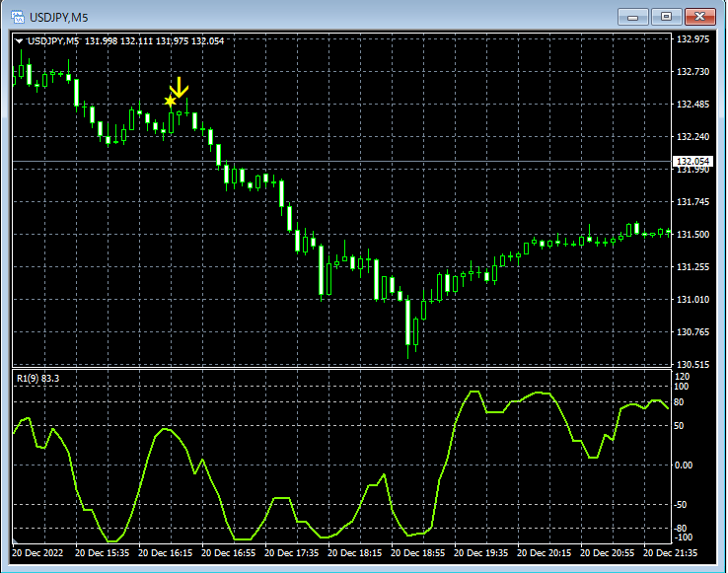Select the R1(9) 83.3 indicator label
This screenshot has height=573, width=728.
[36, 377]
